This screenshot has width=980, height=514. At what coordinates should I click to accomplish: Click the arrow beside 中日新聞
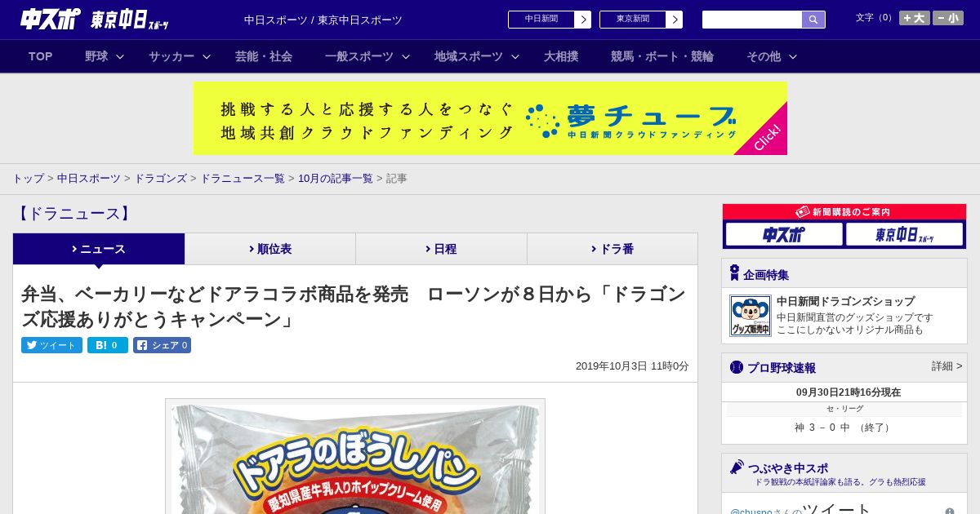(583, 20)
